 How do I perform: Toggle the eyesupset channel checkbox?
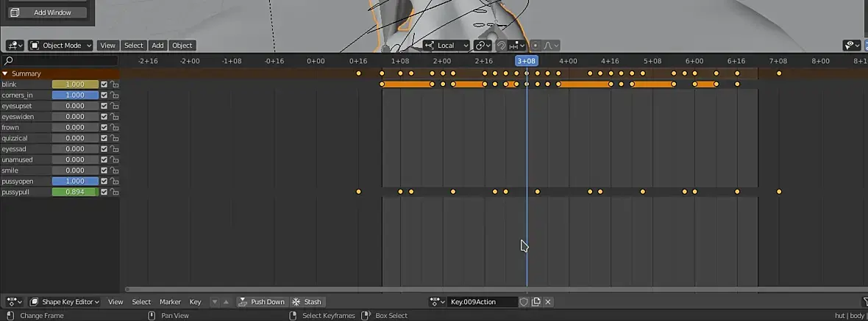pyautogui.click(x=104, y=106)
